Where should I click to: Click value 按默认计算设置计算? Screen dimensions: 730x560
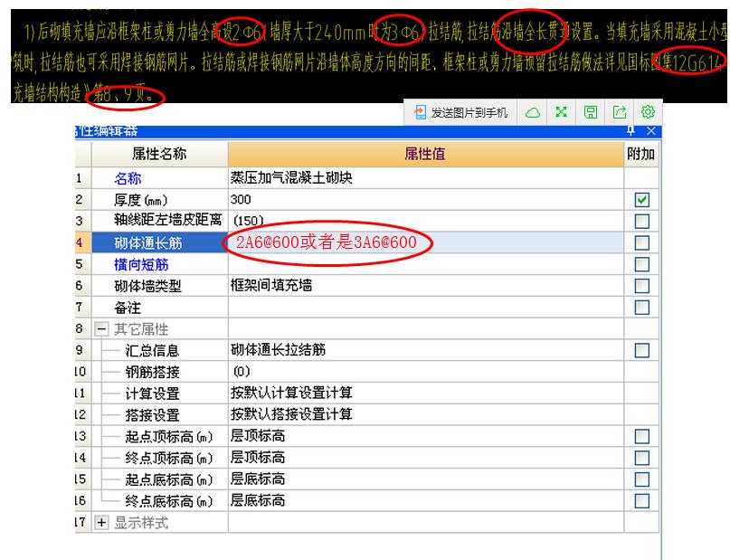[291, 393]
